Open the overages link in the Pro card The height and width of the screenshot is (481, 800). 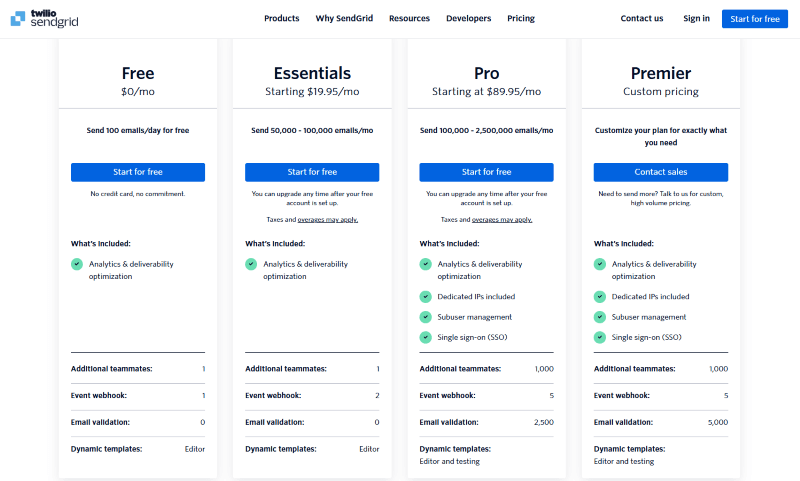pyautogui.click(x=502, y=219)
